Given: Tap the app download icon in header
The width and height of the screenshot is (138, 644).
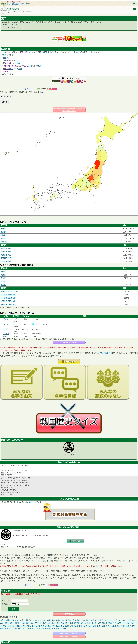Looking at the screenshot, I should (x=134, y=3).
